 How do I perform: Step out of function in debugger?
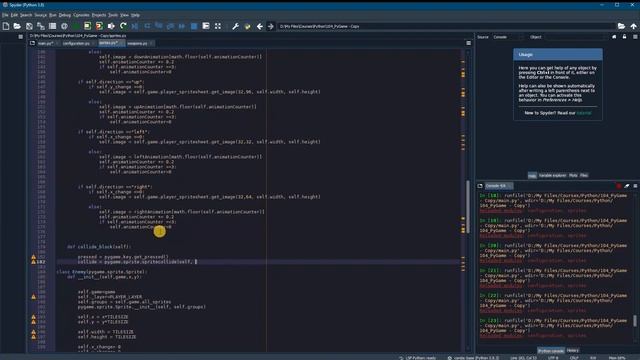point(170,26)
